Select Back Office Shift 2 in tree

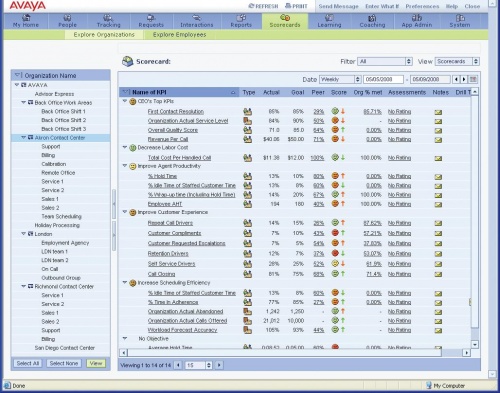click(63, 120)
